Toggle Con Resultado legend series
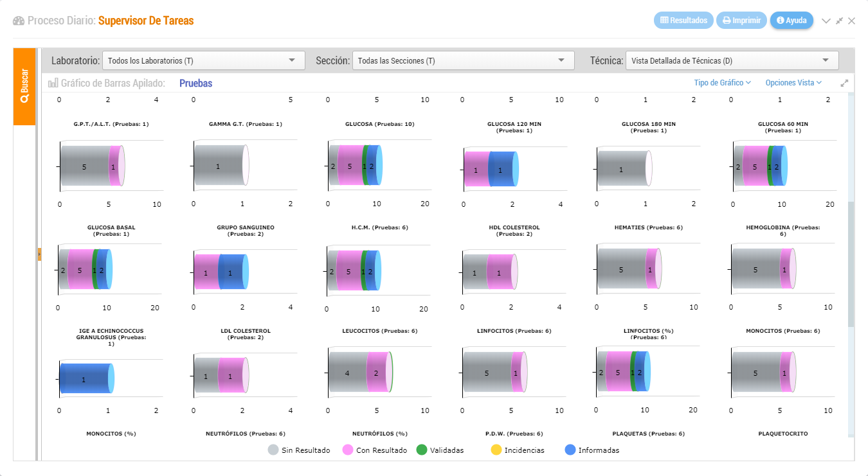 point(375,450)
